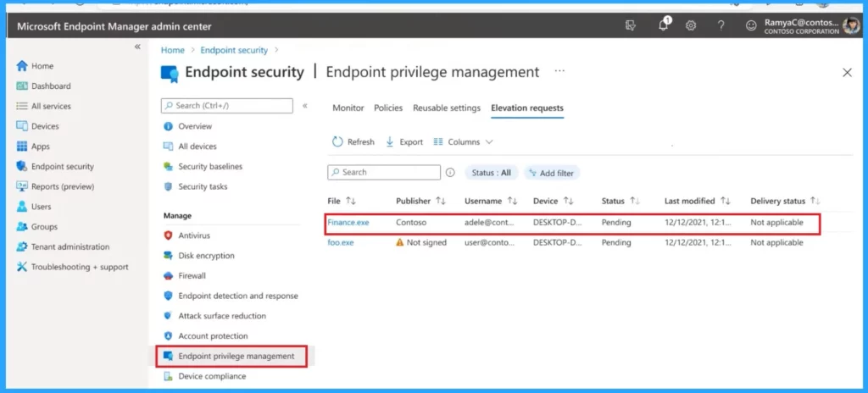Screen dimensions: 868x393
Task: Click the Contoso publisher cell
Action: pyautogui.click(x=411, y=223)
